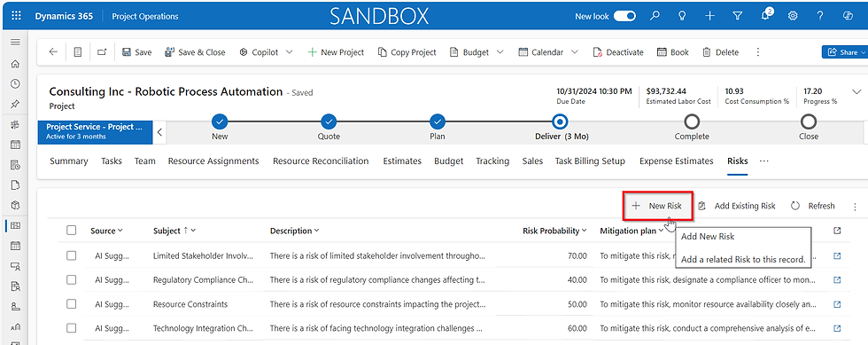Screen dimensions: 868x345
Task: Click the search magnifier icon in header
Action: point(655,16)
